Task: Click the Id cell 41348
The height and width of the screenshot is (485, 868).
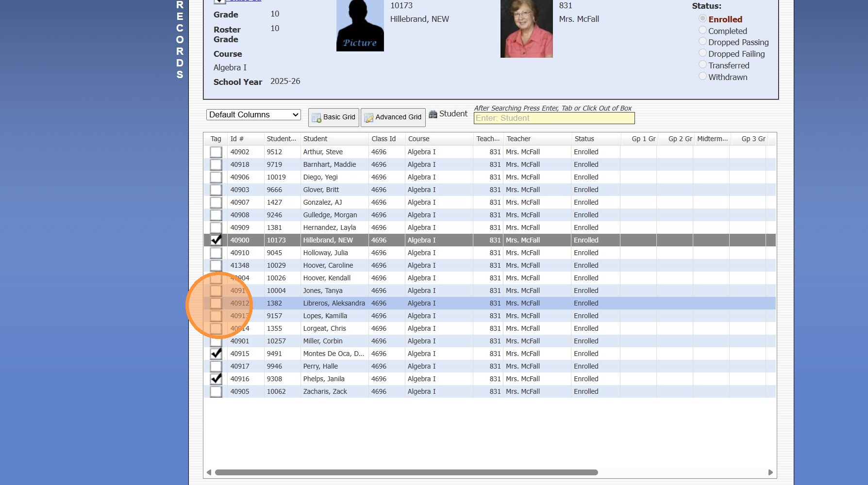Action: pos(240,265)
